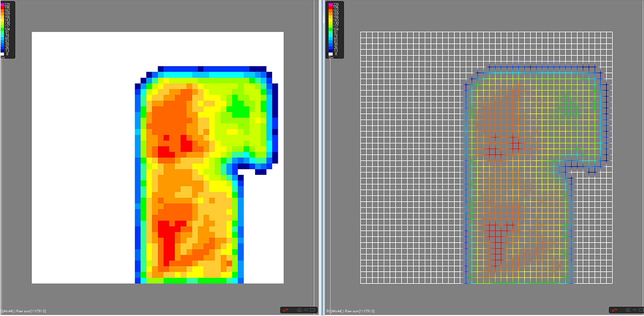Viewport: 644px width, 316px height.
Task: Click the dark blue swatch in right legend
Action: coord(330,49)
